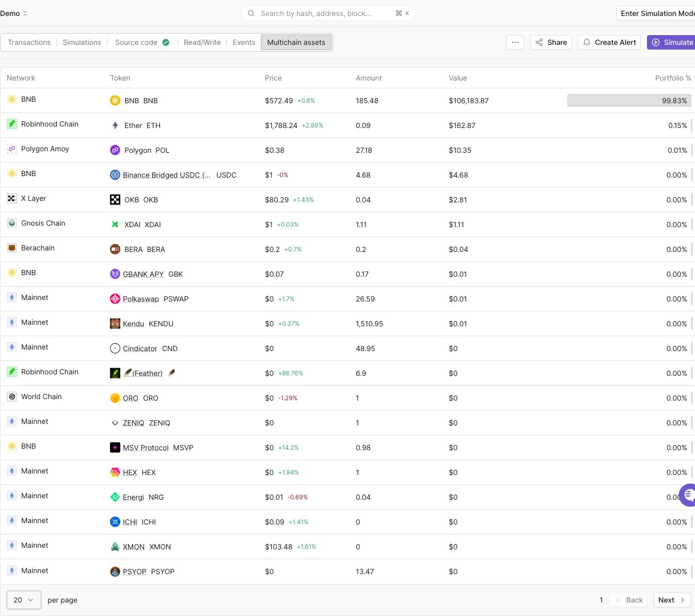
Task: Switch to the Events tab
Action: (x=244, y=42)
